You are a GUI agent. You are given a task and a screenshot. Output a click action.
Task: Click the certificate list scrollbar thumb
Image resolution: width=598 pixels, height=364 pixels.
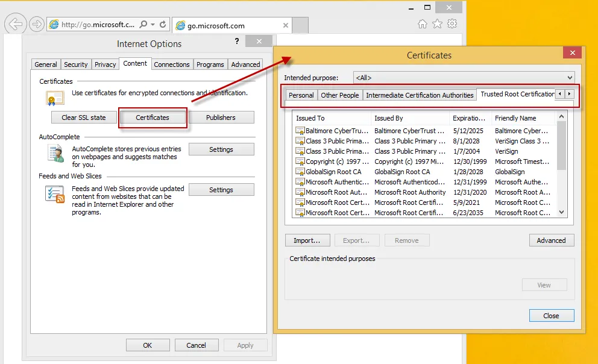tap(561, 146)
